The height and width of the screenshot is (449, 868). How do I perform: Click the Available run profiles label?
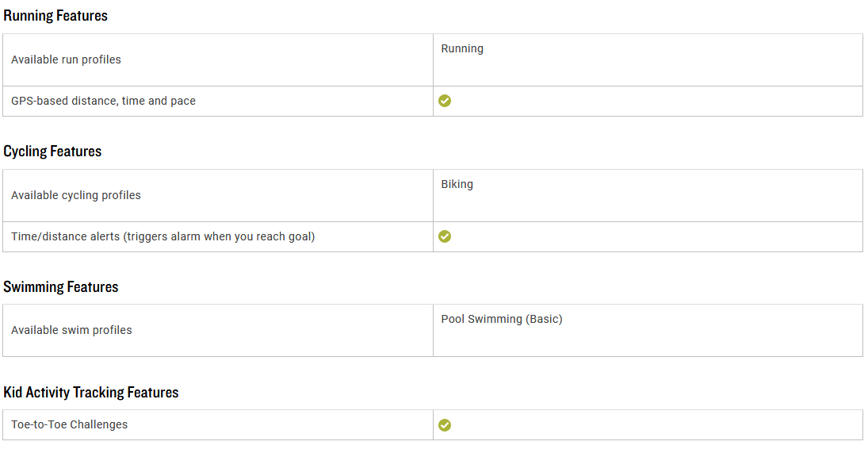click(66, 59)
